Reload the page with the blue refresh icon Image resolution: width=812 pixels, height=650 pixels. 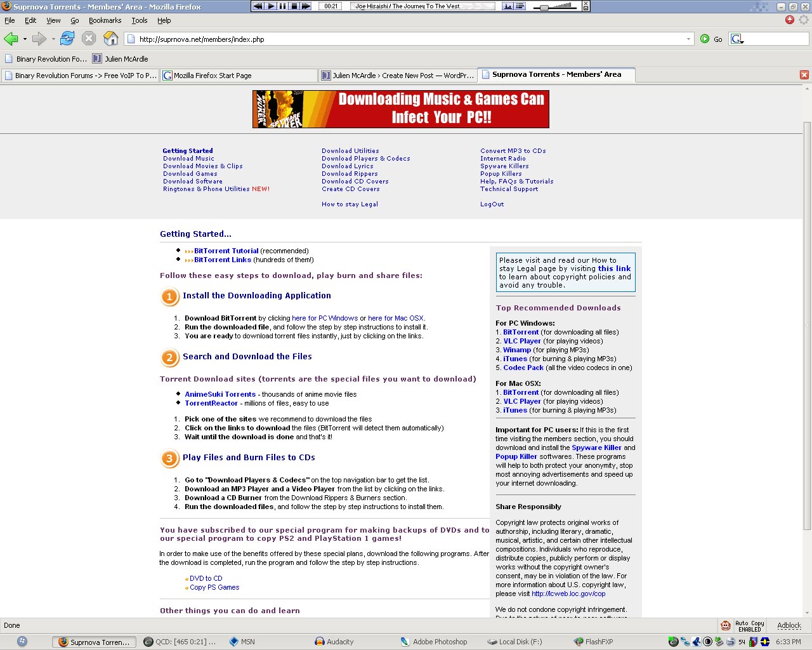click(67, 39)
